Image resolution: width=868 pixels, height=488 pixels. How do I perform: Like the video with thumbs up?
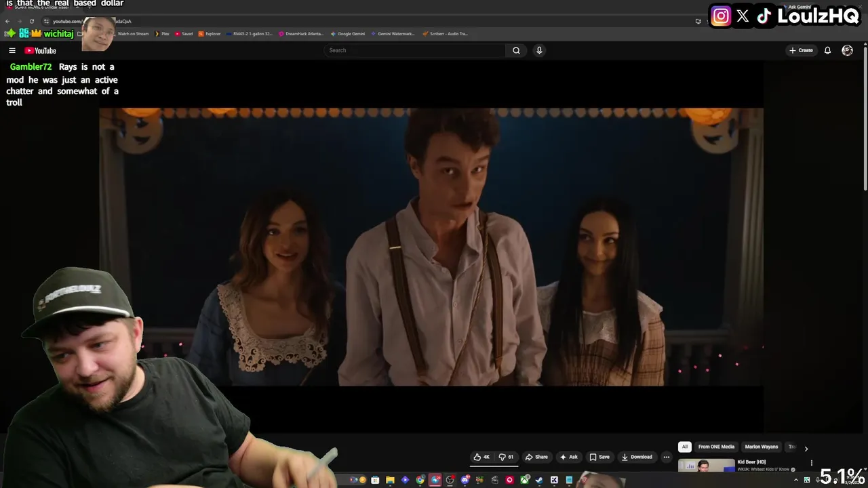pos(482,457)
